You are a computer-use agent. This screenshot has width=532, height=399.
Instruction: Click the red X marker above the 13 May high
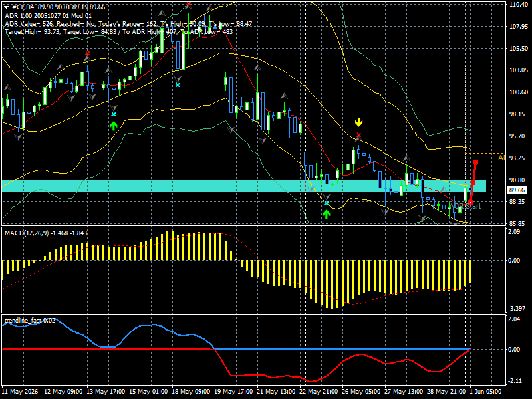[x=88, y=53]
